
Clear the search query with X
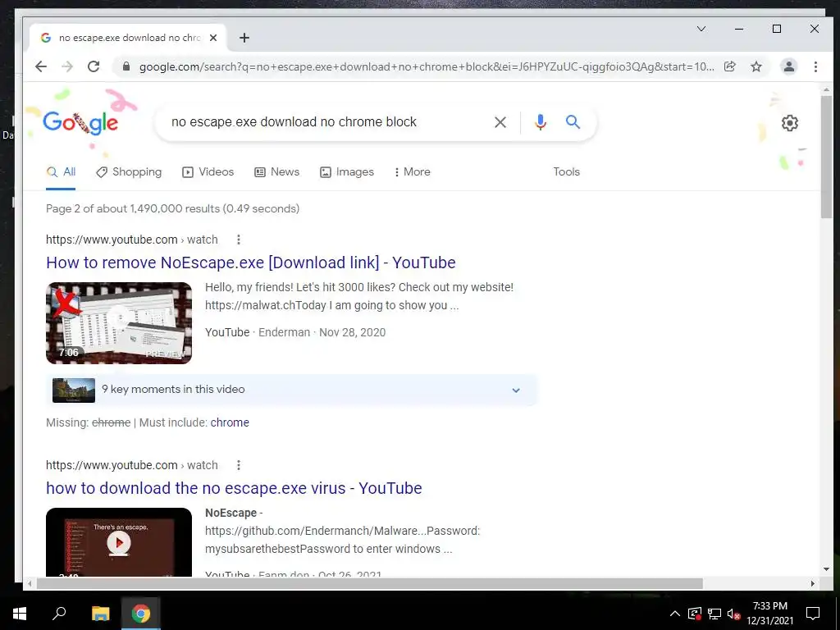500,122
